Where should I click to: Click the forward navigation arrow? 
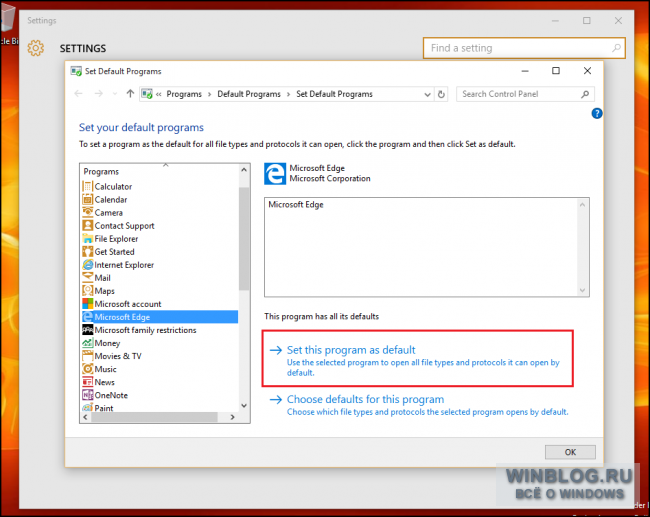[x=99, y=94]
